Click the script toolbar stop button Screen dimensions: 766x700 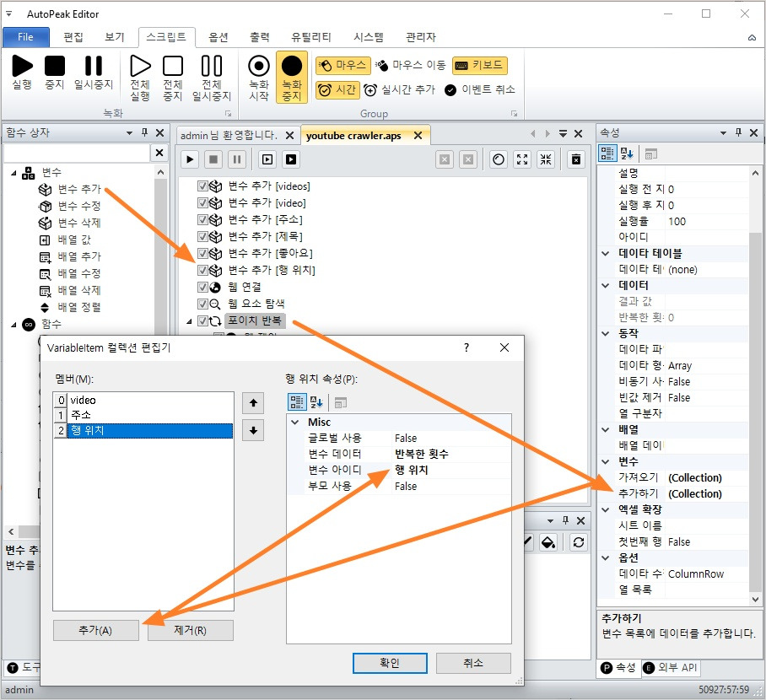tap(213, 159)
